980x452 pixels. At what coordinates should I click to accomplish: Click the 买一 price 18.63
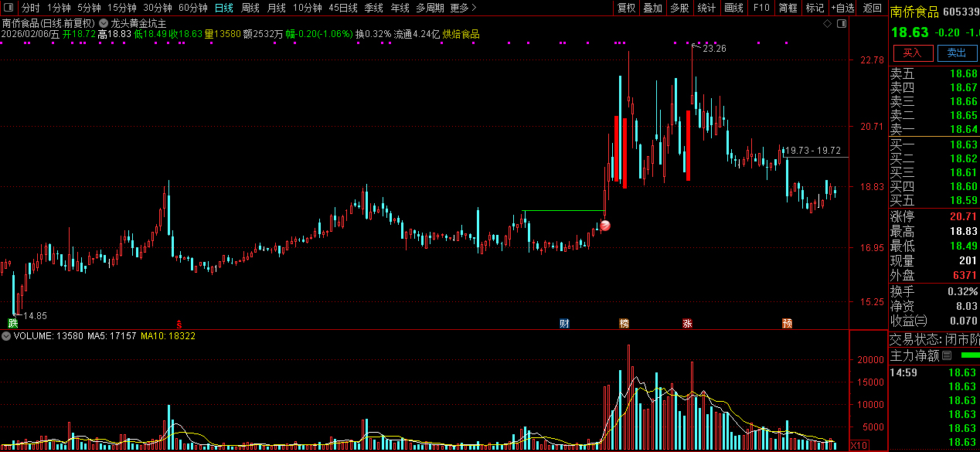(x=963, y=144)
